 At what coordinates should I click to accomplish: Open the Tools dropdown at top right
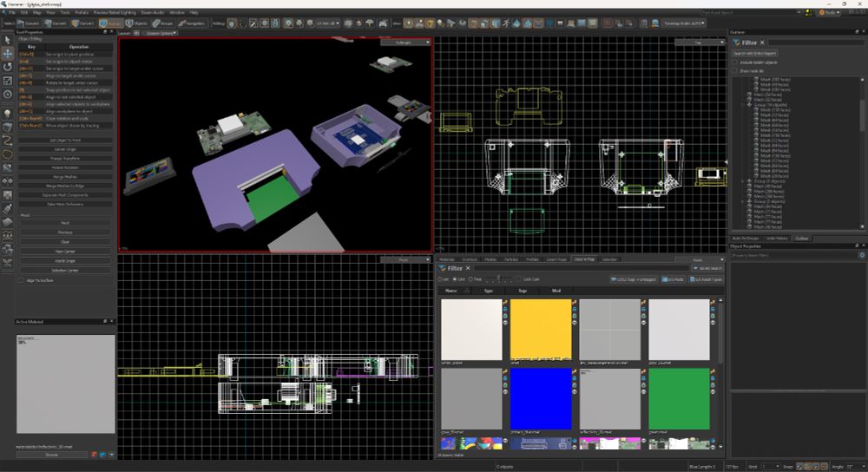(829, 12)
